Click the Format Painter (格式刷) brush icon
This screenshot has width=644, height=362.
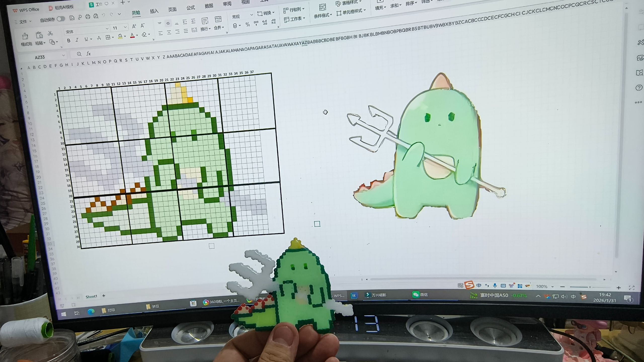25,36
